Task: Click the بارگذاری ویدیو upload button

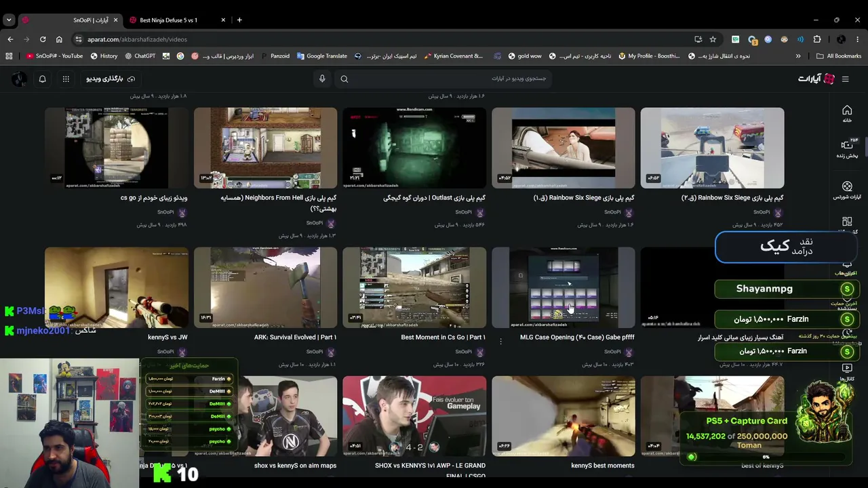Action: point(111,79)
